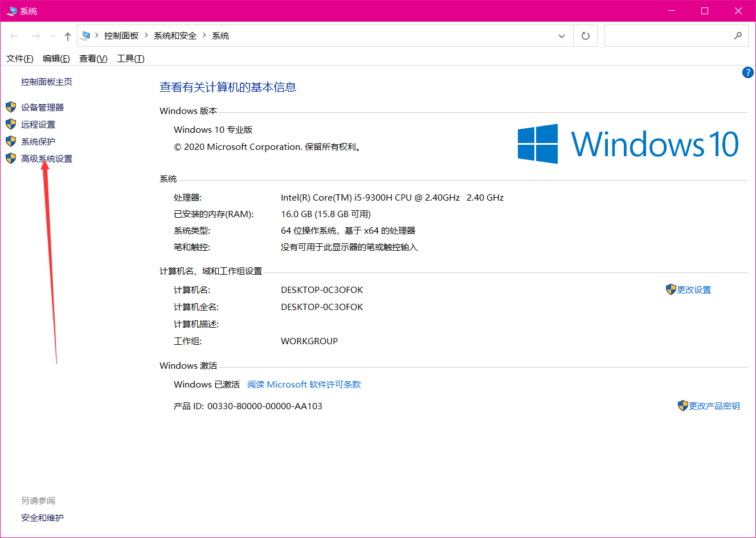
Task: Open the 工具(T) menu
Action: (x=130, y=58)
